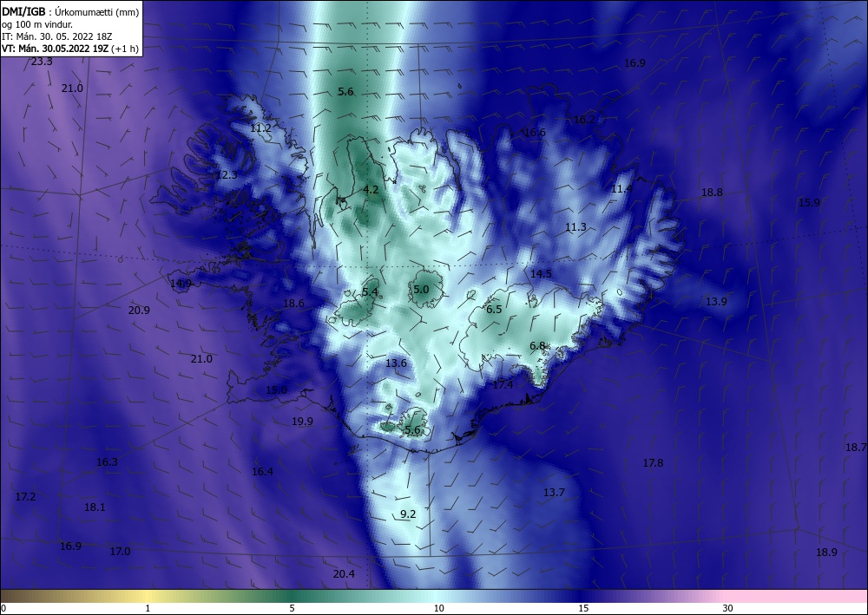Click the 16.9 value beside 17.0

point(71,546)
